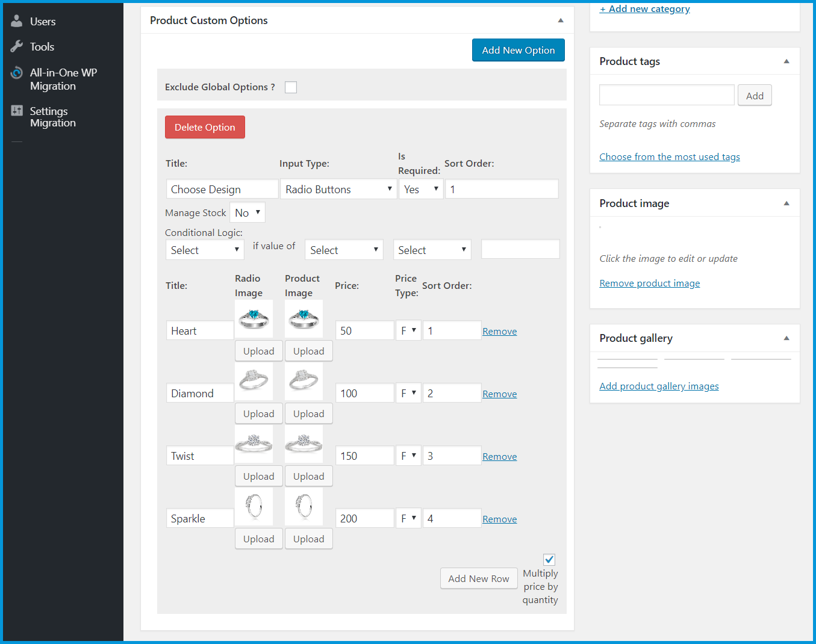Image resolution: width=816 pixels, height=644 pixels.
Task: Remove the Twist option row
Action: (x=499, y=457)
